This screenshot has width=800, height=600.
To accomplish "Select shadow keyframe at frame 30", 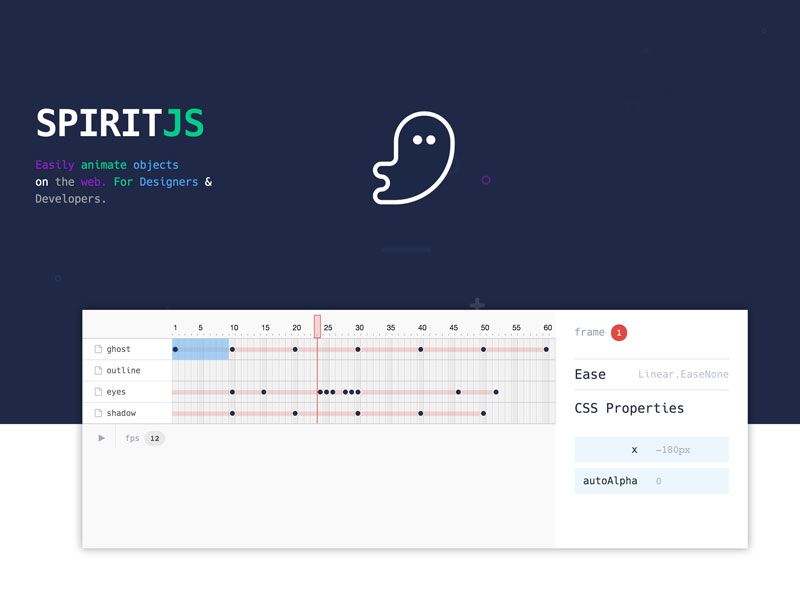I will pyautogui.click(x=358, y=413).
